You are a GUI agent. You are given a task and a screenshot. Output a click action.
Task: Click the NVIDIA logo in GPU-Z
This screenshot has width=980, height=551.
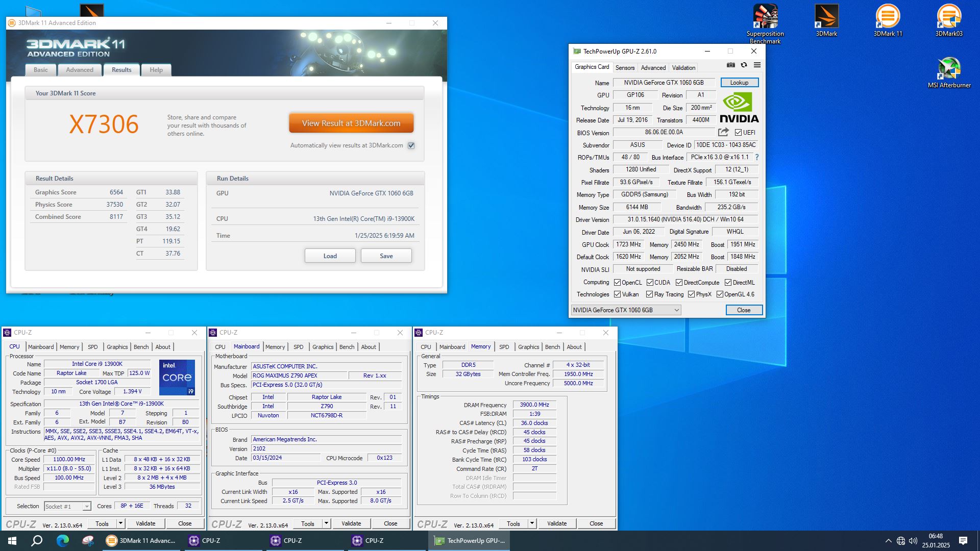pos(739,108)
